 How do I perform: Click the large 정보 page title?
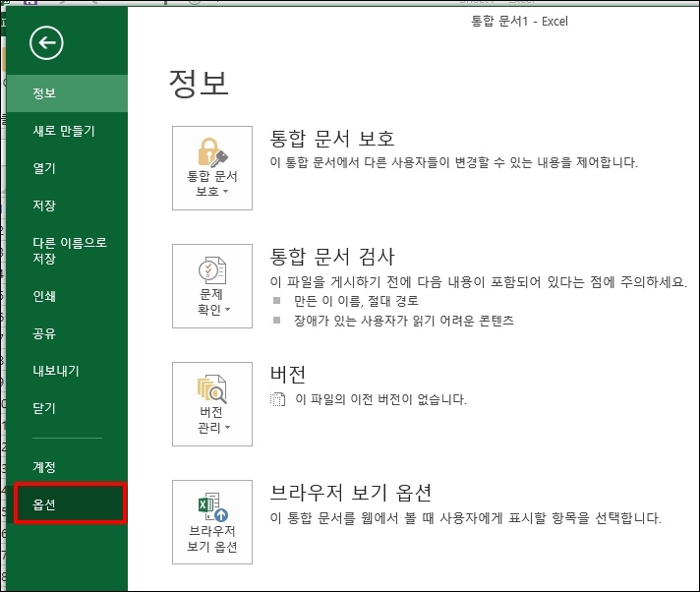click(x=199, y=84)
